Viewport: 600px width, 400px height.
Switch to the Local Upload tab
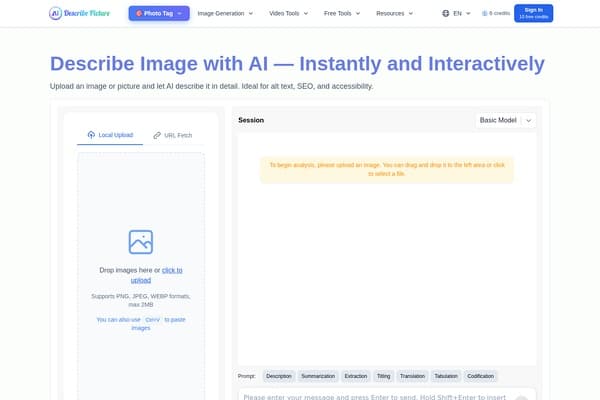click(x=110, y=135)
